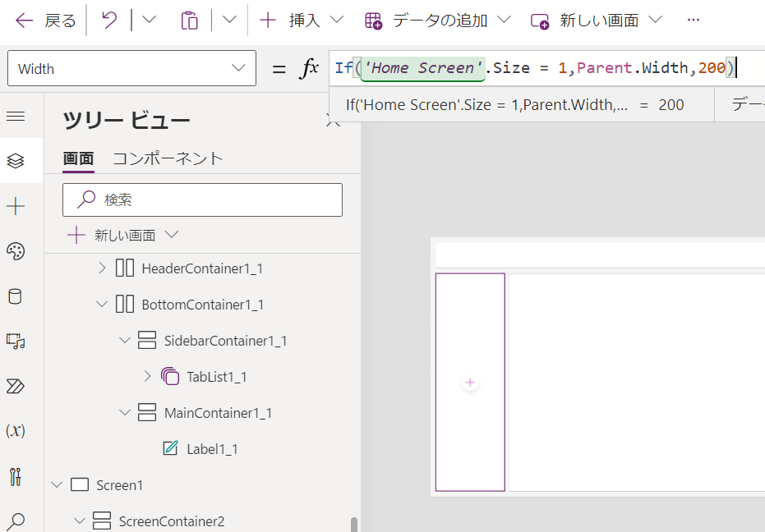The height and width of the screenshot is (532, 765).
Task: Click the back arrow 戻る button
Action: 45,21
